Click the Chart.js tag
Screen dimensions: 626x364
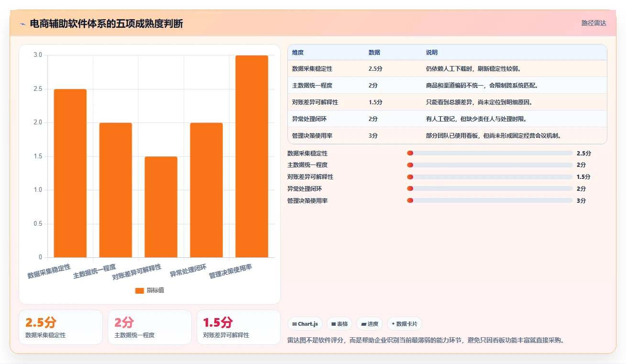coord(305,324)
